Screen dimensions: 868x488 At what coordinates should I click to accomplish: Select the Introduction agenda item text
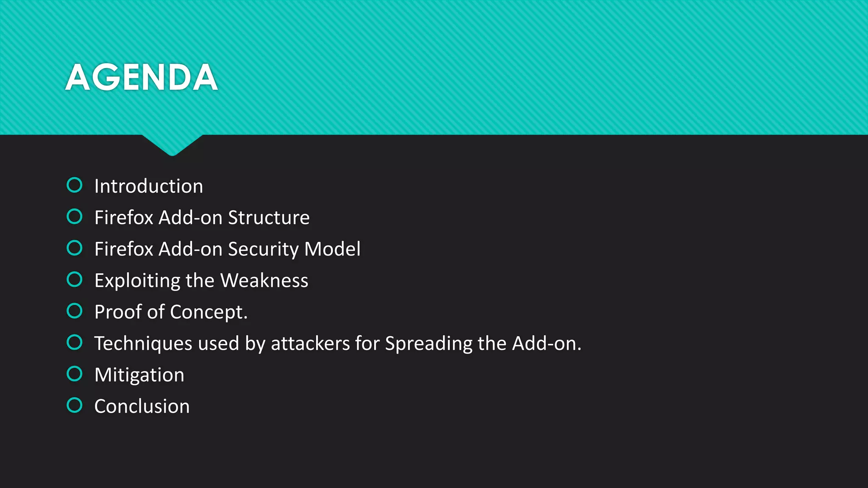(149, 186)
